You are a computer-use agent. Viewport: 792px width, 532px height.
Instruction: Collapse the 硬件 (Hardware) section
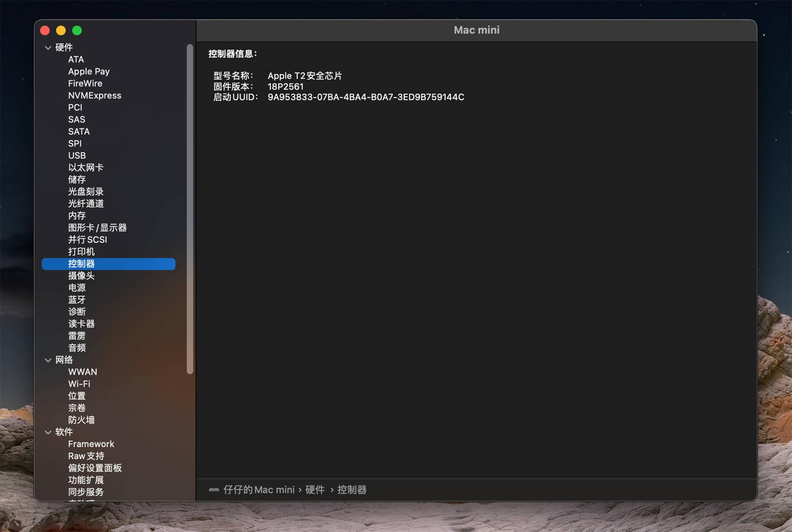48,47
